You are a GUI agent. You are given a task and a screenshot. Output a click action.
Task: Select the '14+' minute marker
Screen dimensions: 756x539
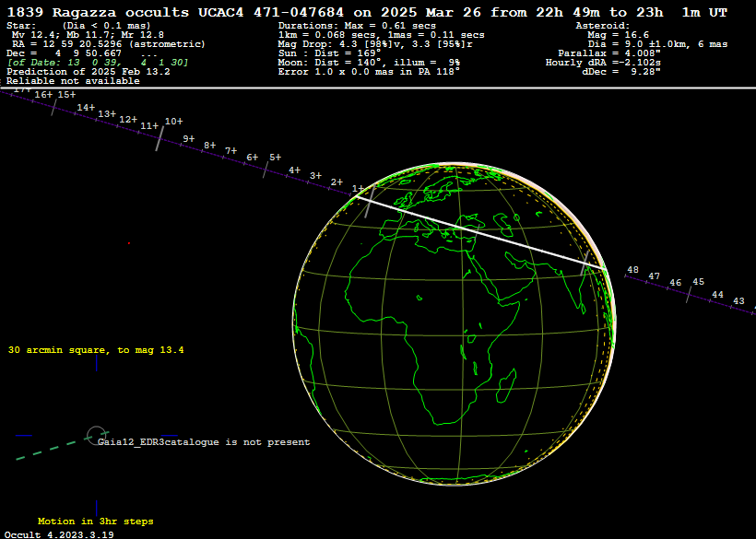click(86, 108)
